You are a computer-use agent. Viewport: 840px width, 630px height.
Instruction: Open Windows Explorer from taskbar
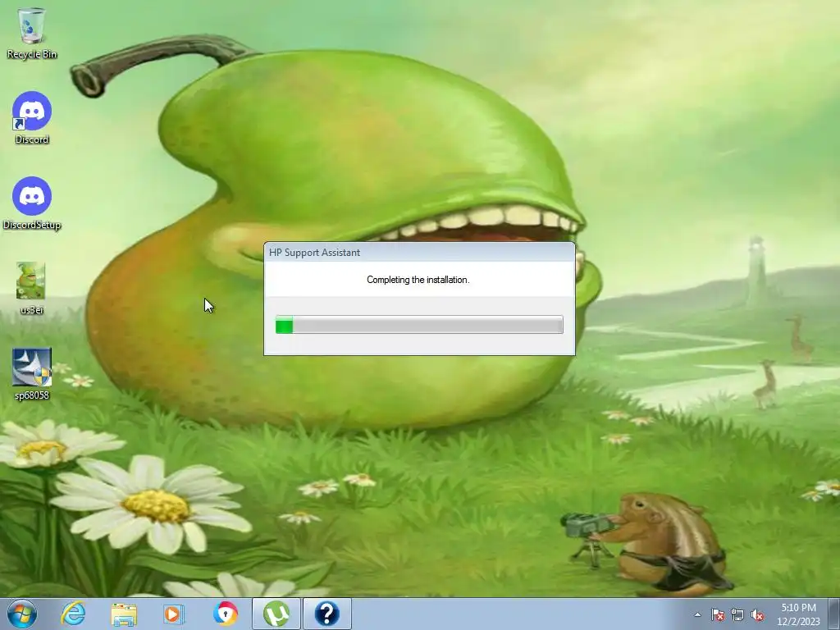point(124,614)
